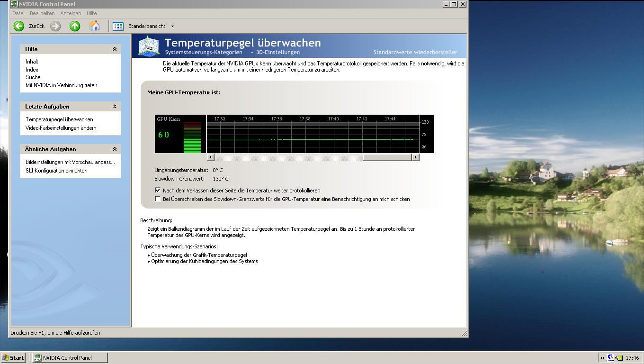The image size is (644, 364).
Task: Click Mit NVIDIA in Verbindung treten
Action: tap(61, 85)
